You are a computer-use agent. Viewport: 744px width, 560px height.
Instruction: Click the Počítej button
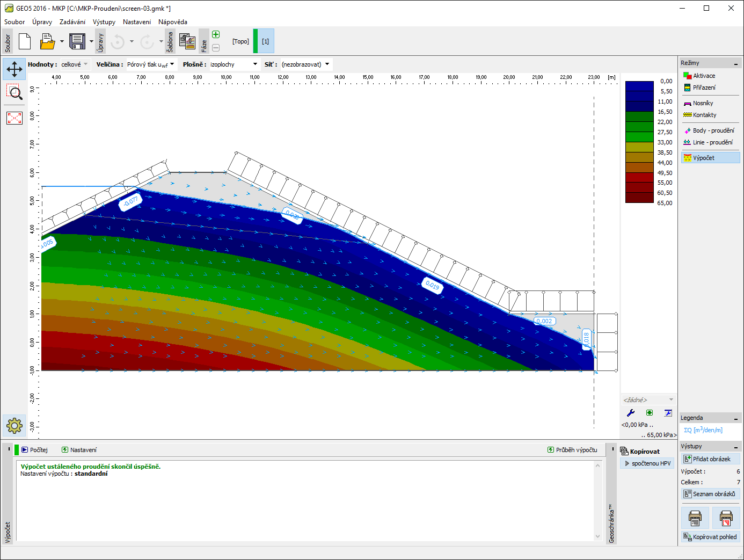point(35,450)
